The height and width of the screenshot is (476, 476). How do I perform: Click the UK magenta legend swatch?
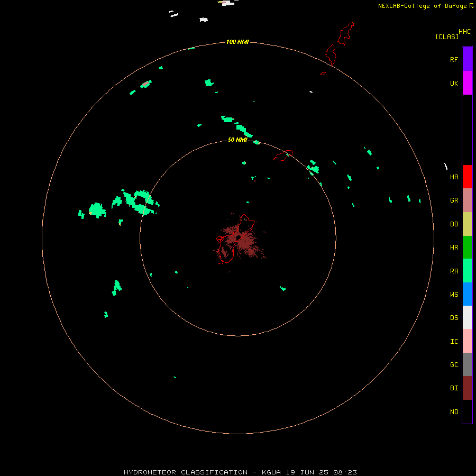pos(467,83)
